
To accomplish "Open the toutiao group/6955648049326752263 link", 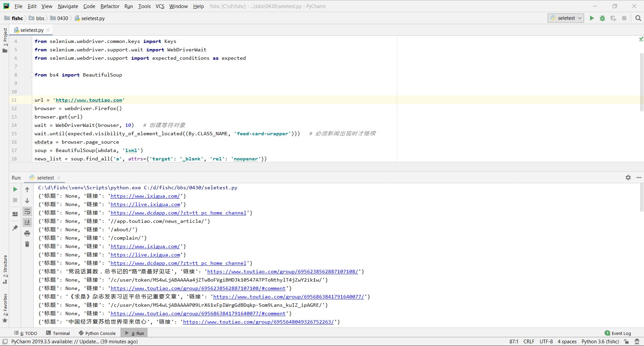I will (258, 322).
